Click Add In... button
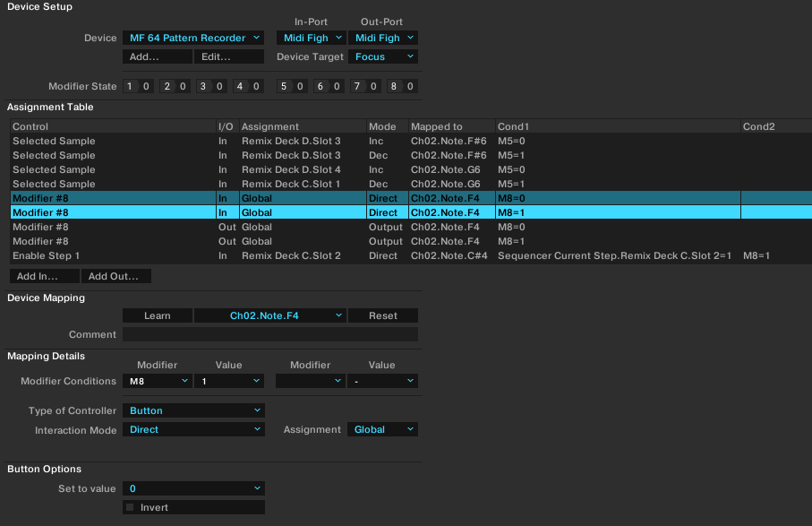The height and width of the screenshot is (526, 812). 45,276
